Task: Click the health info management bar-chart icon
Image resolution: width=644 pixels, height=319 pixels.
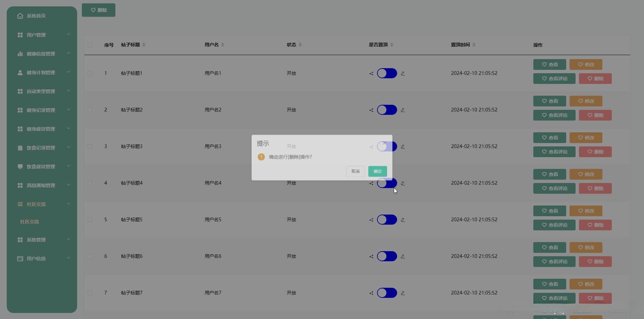Action: click(x=20, y=54)
